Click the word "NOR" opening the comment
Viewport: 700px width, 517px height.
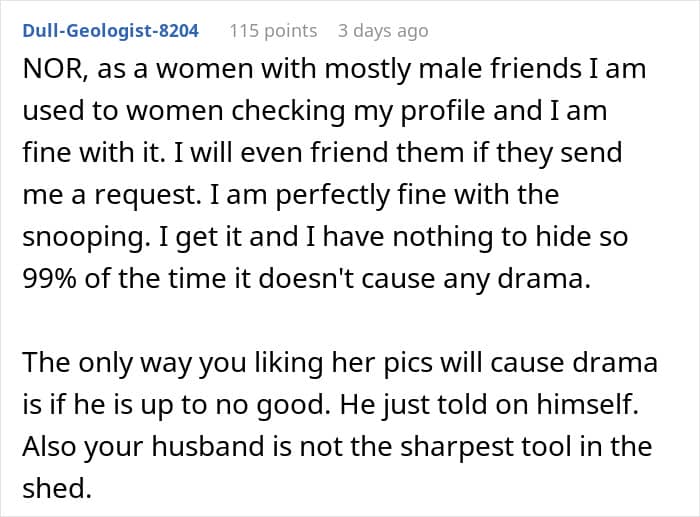click(46, 70)
